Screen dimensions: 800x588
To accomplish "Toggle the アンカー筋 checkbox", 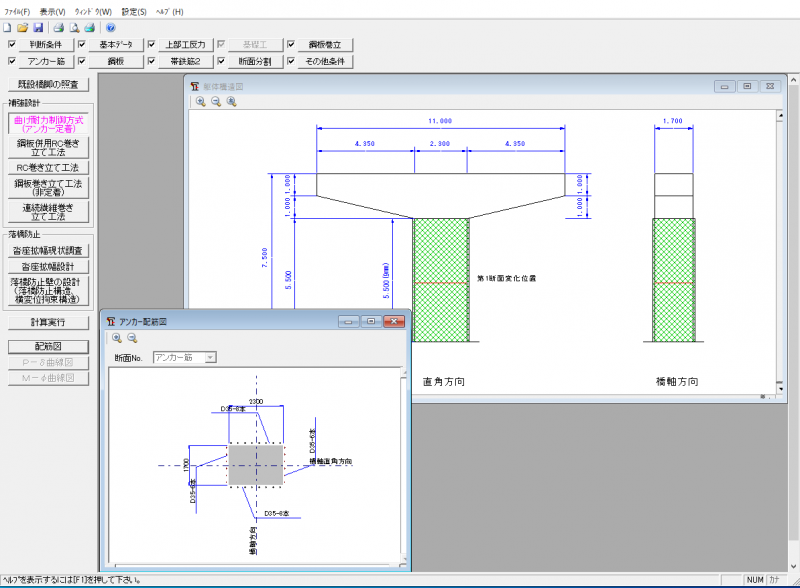I will click(x=12, y=61).
